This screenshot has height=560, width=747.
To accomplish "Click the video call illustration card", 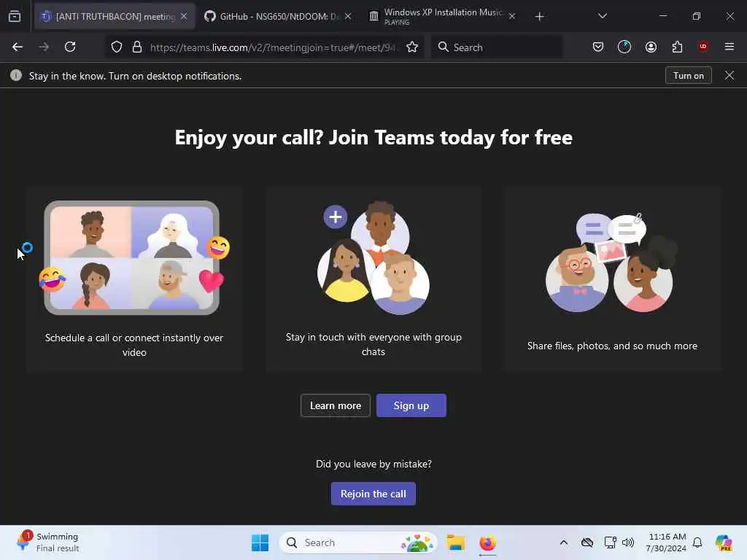I will point(134,279).
